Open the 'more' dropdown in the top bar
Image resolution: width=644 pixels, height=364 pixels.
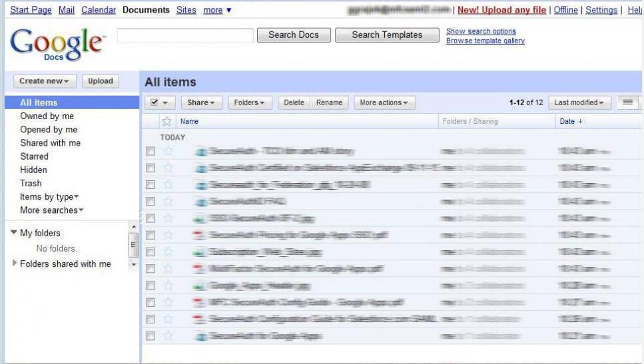(217, 10)
